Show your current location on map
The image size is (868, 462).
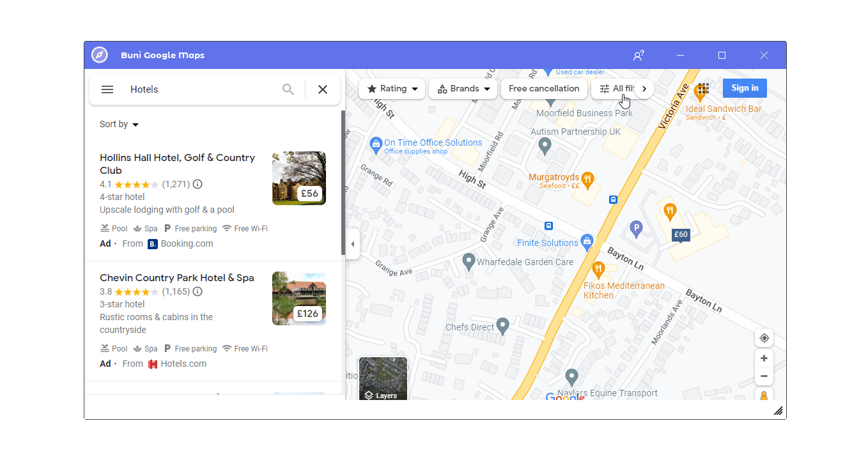[764, 338]
